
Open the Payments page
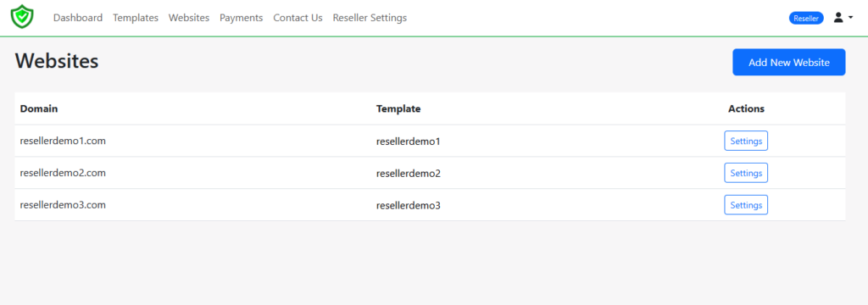tap(242, 18)
